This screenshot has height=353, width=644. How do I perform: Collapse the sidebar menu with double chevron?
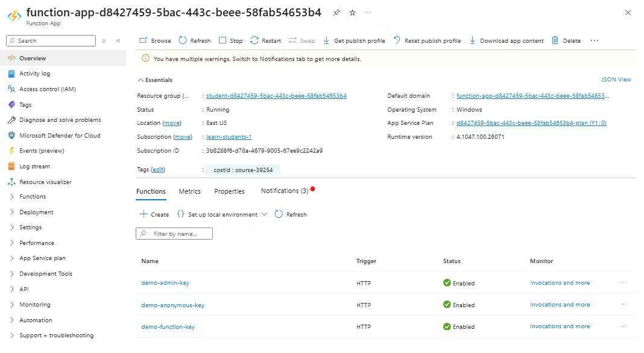coord(118,41)
